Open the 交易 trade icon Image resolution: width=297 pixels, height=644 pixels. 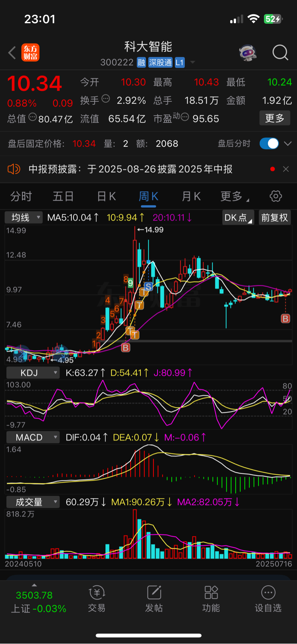tap(97, 599)
